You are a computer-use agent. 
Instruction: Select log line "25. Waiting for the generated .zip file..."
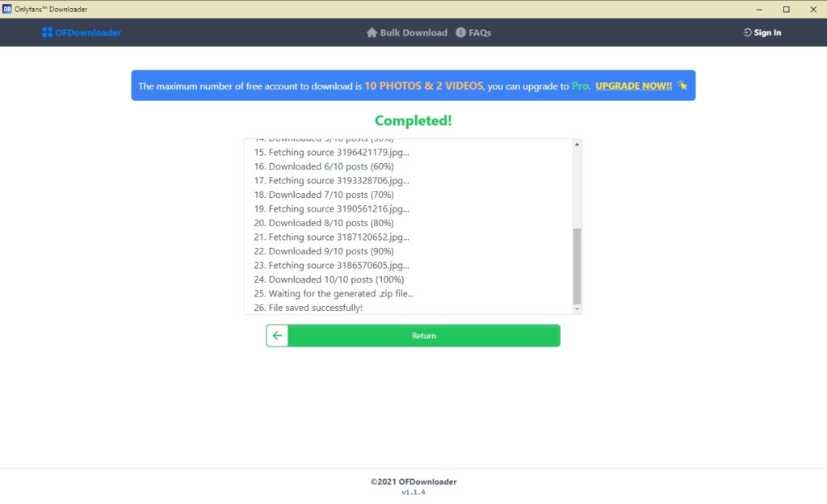(334, 294)
